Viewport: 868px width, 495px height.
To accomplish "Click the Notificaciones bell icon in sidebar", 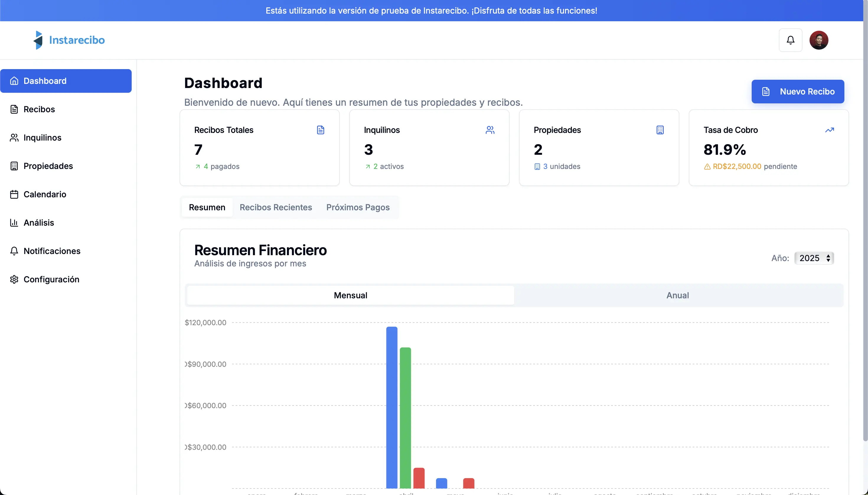I will coord(14,251).
